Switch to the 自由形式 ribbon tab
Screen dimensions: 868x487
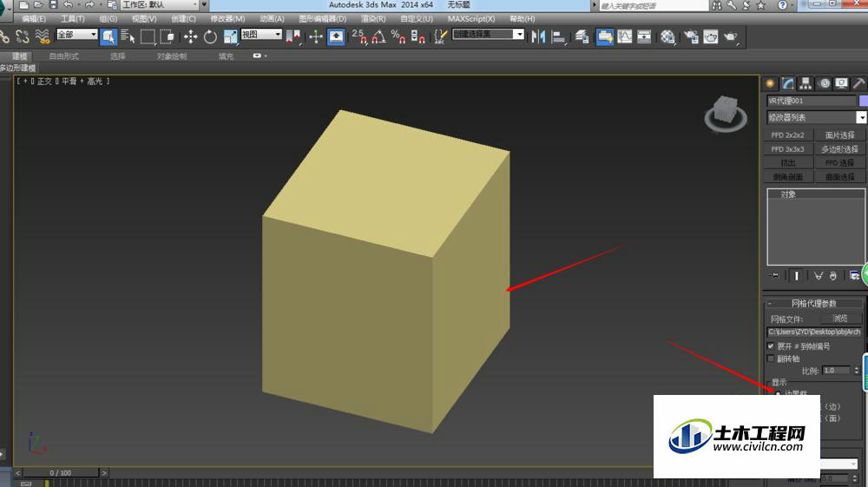[x=63, y=56]
